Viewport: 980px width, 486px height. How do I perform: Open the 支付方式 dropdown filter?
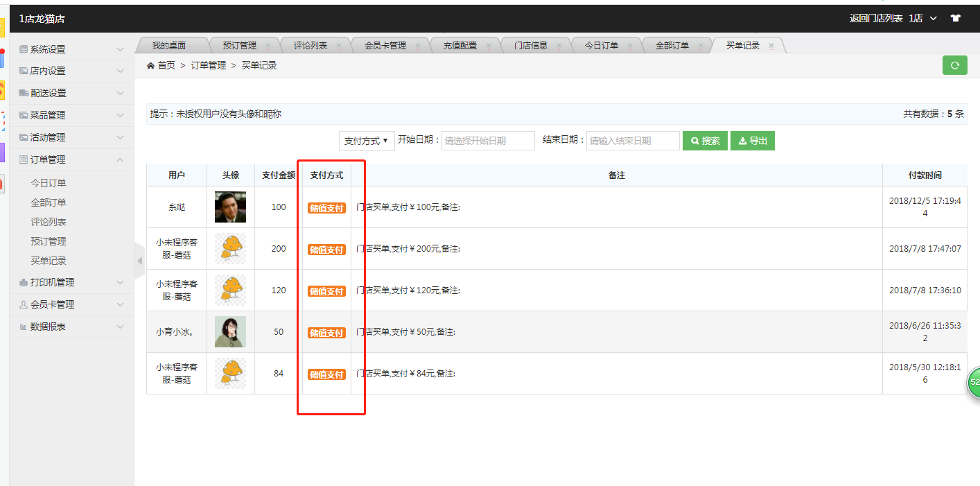(367, 141)
